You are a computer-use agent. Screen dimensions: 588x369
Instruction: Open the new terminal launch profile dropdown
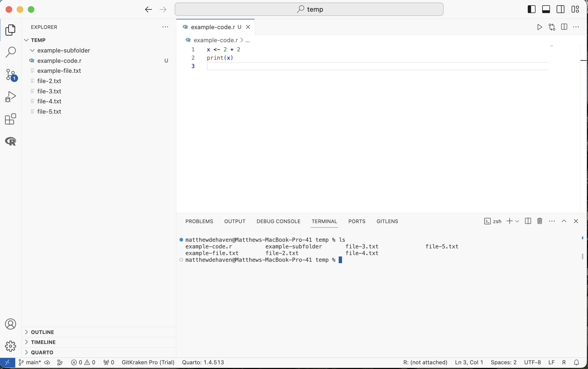(x=517, y=221)
